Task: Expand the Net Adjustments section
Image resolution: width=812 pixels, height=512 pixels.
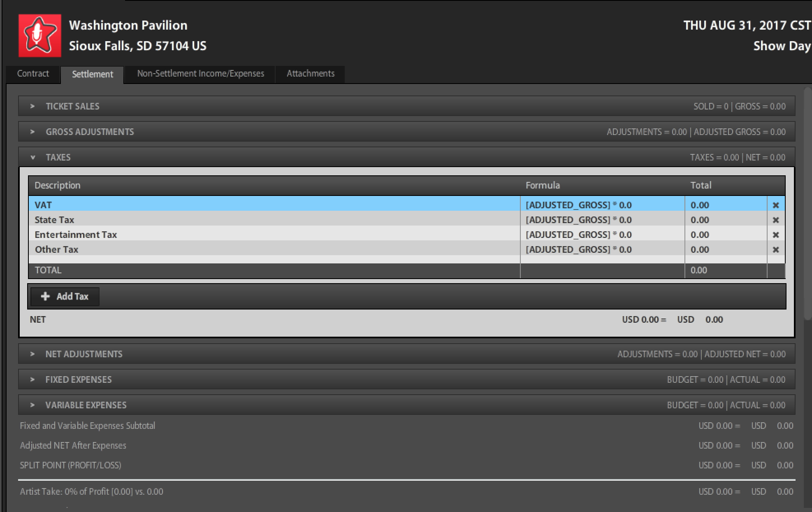Action: [32, 354]
